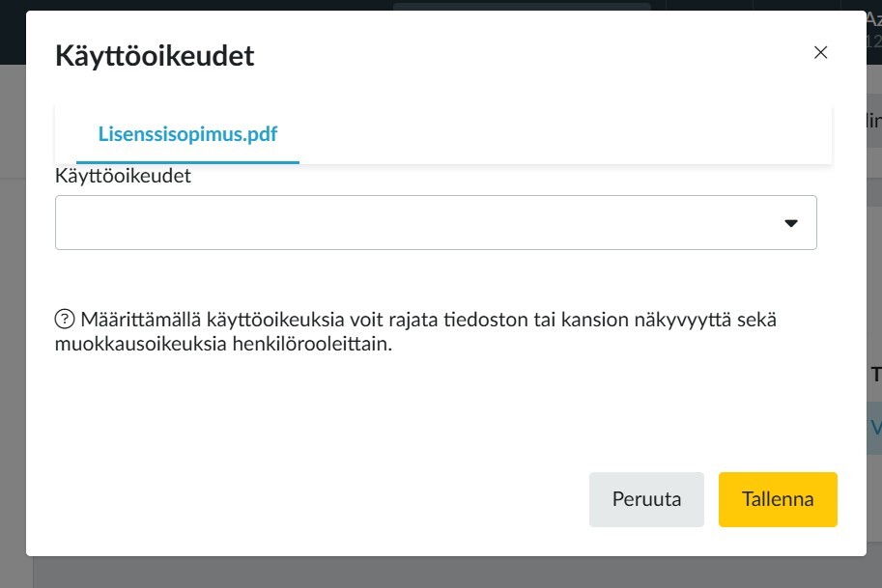Click the highlighted blue row at right edge
Screen dimensions: 882x588
(x=874, y=427)
